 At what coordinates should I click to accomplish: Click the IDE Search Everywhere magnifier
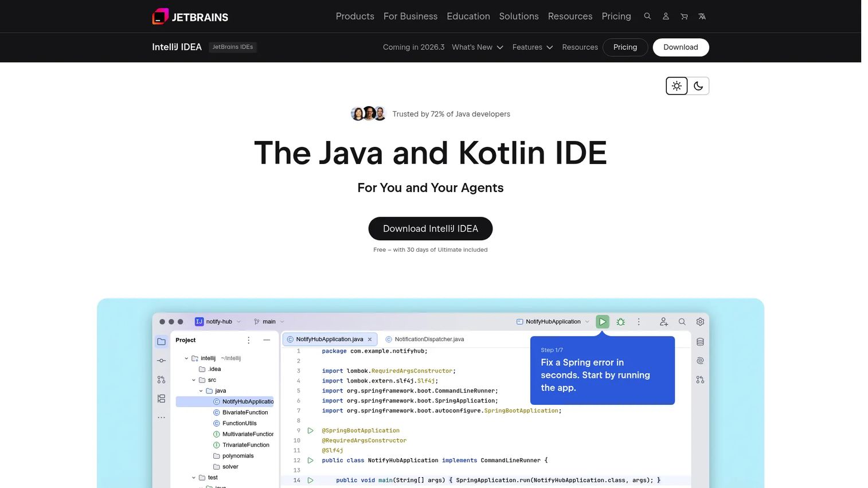click(x=682, y=322)
